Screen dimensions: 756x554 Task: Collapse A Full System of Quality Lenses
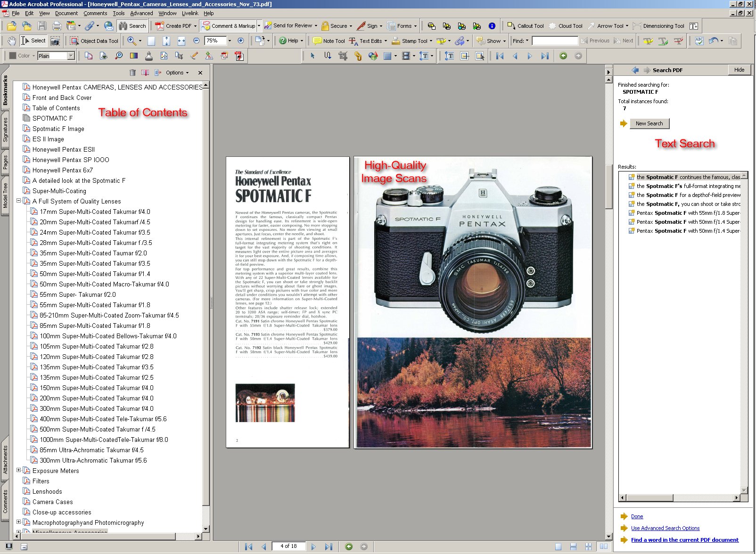tap(19, 201)
